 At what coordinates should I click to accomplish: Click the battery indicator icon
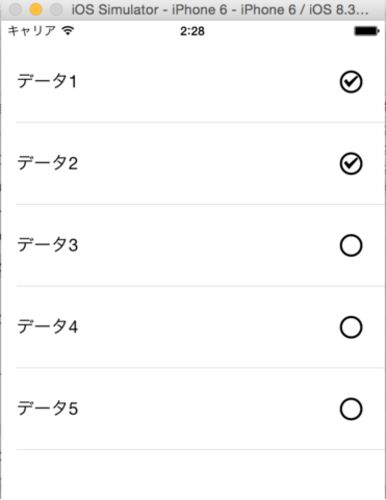367,31
